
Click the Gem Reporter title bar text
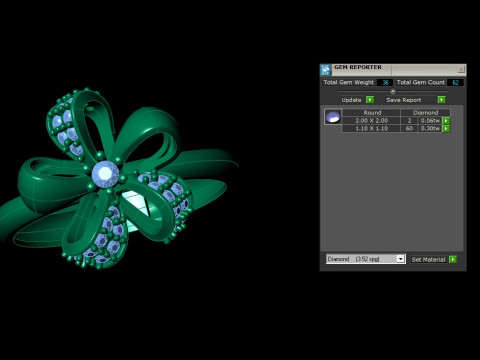pos(358,67)
